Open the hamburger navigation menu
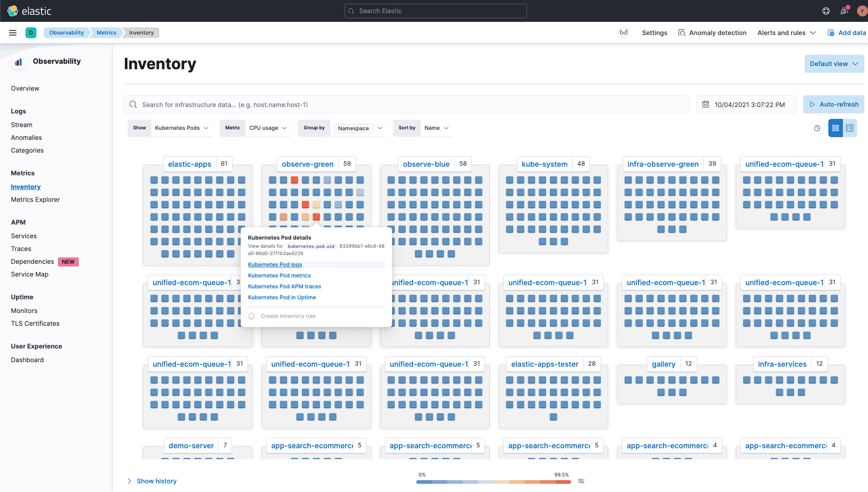The height and width of the screenshot is (492, 868). pyautogui.click(x=13, y=33)
